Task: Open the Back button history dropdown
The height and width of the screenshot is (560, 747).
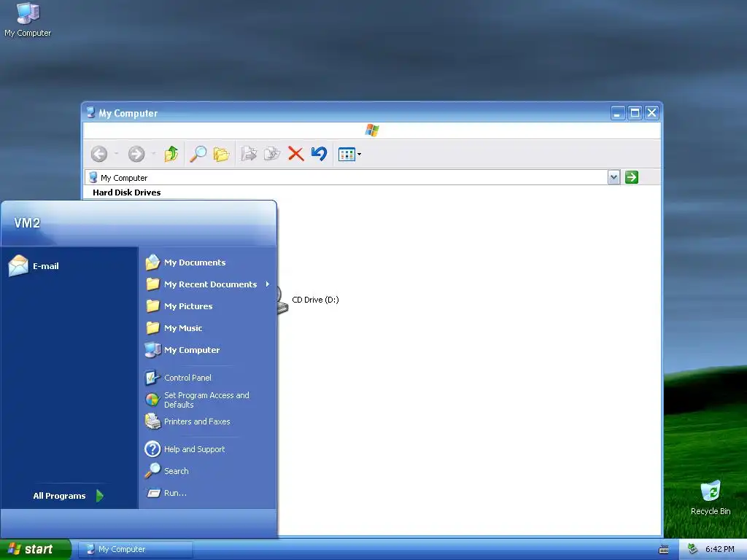Action: 116,154
